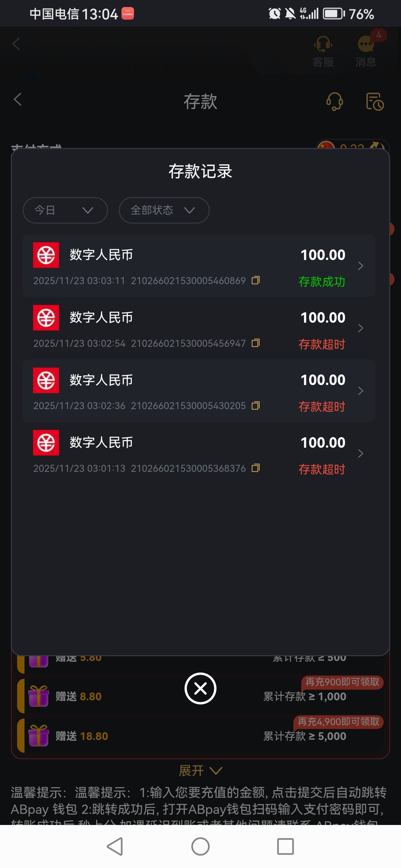Open details of the 存款成功 deposit record
The image size is (401, 868).
click(x=360, y=266)
